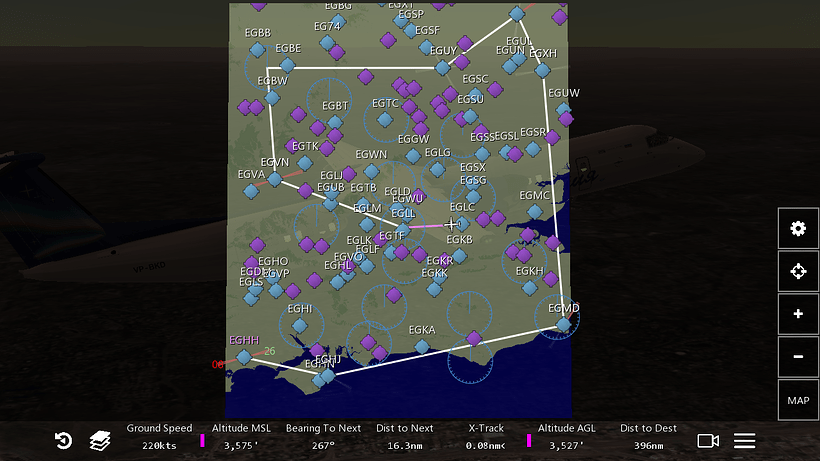Open the map settings gear

coord(798,228)
